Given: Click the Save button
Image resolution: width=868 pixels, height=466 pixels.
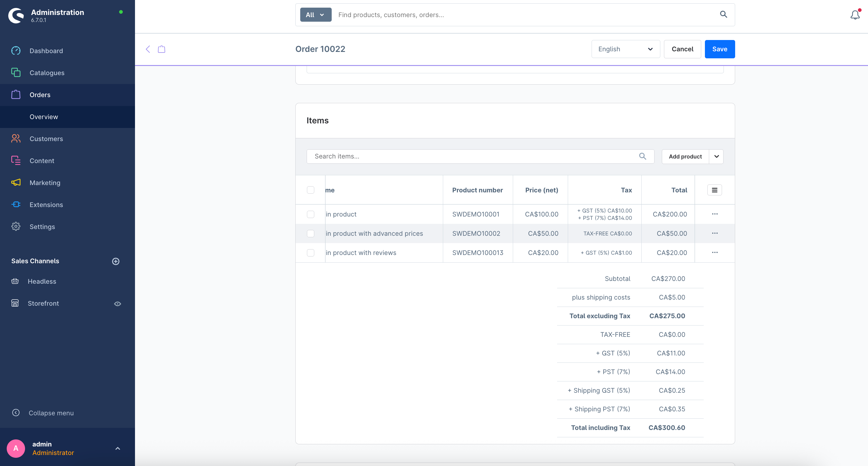Looking at the screenshot, I should tap(720, 49).
